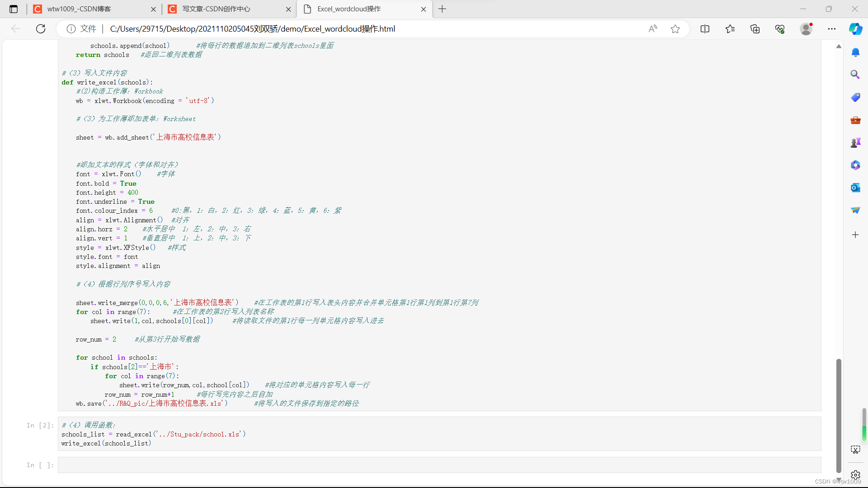Open Outlook from the sidebar
Screen dimensions: 868x488
855,188
